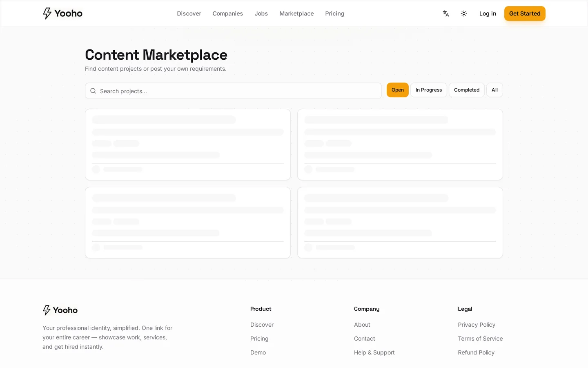The height and width of the screenshot is (368, 588).
Task: Click the Contact footer link
Action: [364, 339]
